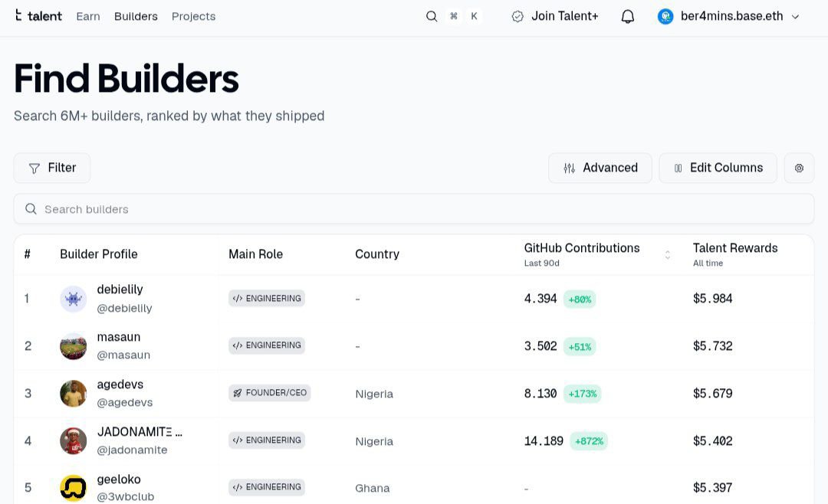Click the ⌘ K shortcut hint
Screen dimensions: 828x504
(464, 16)
